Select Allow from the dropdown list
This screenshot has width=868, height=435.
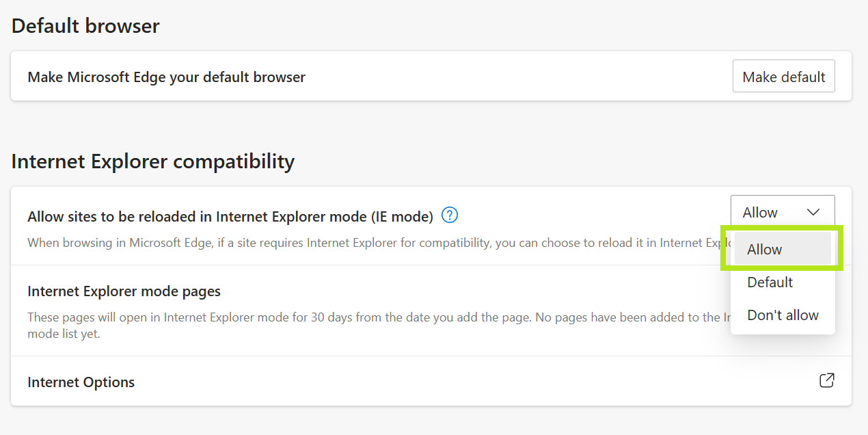(783, 249)
